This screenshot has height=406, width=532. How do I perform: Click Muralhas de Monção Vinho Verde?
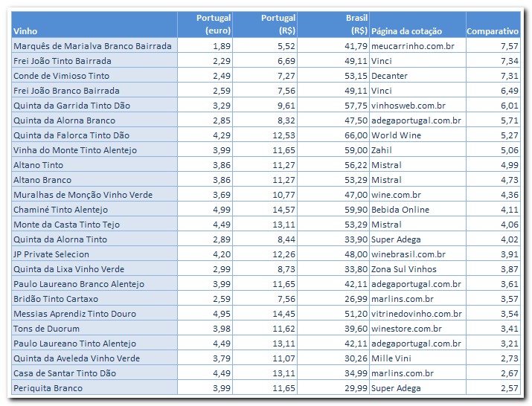[x=94, y=194]
